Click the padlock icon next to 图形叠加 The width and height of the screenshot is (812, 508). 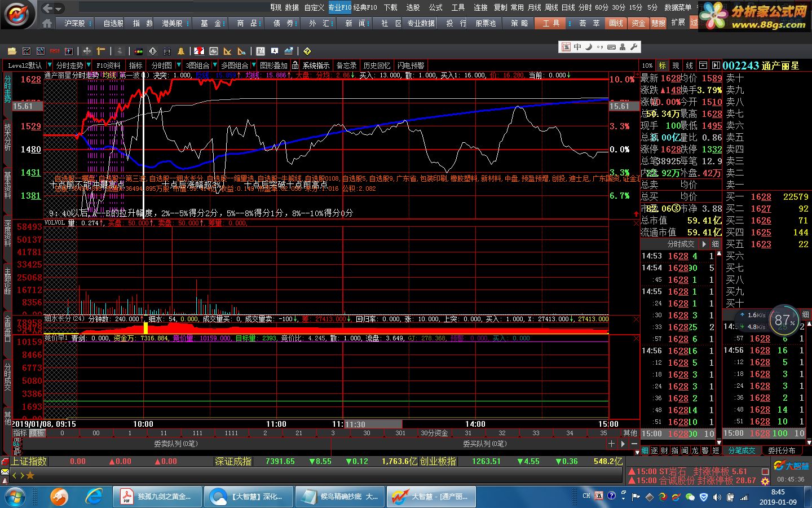295,65
